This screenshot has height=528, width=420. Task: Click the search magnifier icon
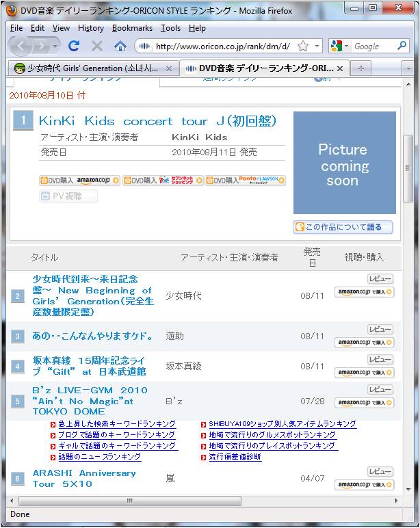[x=402, y=45]
